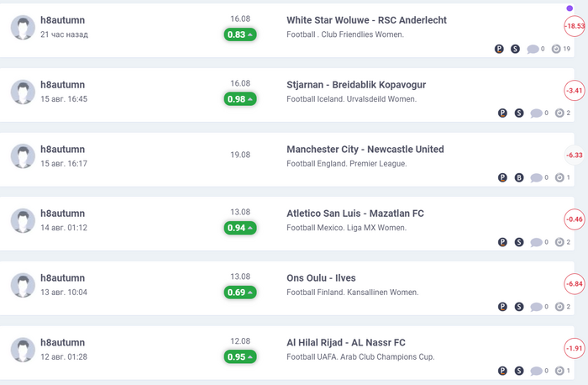The height and width of the screenshot is (385, 588).
Task: Open h8autumn avatar on the first row
Action: pos(24,27)
